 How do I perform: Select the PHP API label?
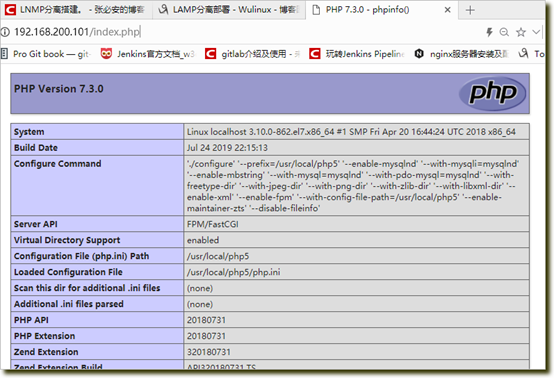point(31,320)
